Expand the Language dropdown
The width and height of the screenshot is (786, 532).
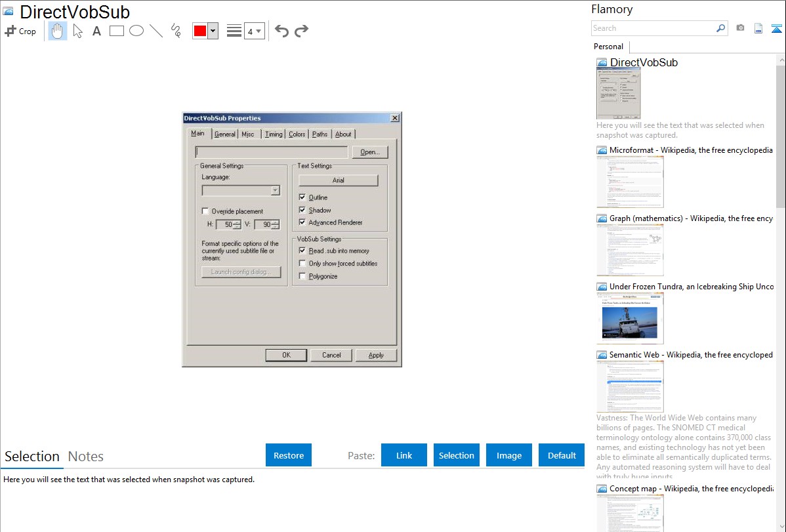pos(275,190)
